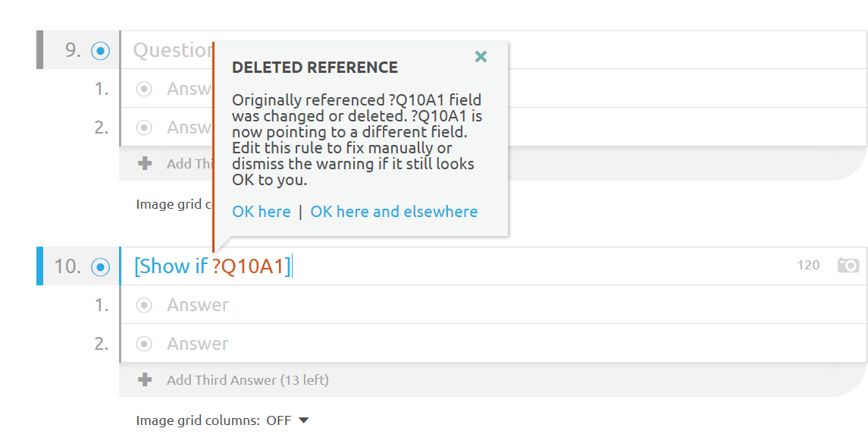Click plus icon under question 9 answers
Viewport: 868px width, 447px height.
tap(145, 163)
